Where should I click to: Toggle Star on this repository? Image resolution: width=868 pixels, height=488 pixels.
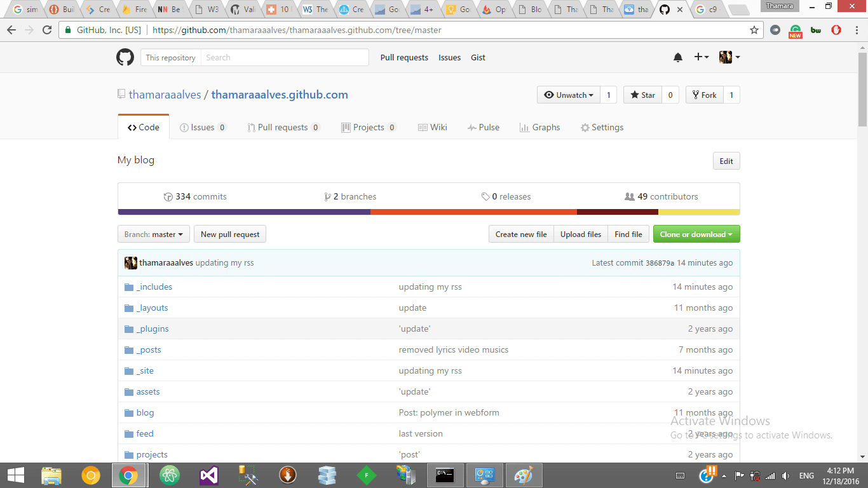tap(642, 94)
